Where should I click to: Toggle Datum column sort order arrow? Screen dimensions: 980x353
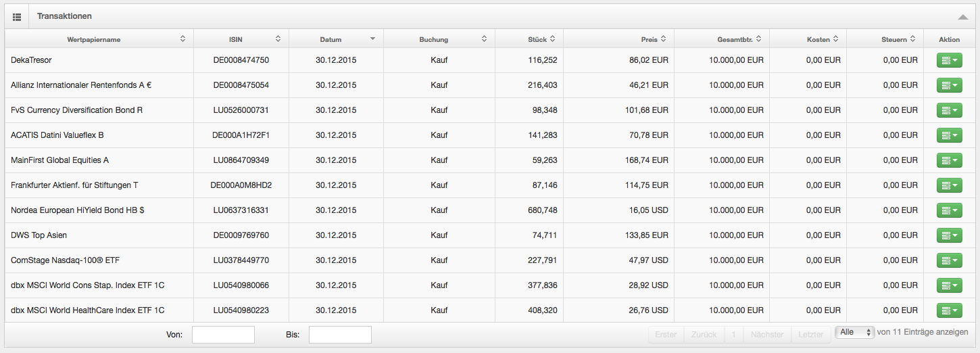(x=372, y=39)
